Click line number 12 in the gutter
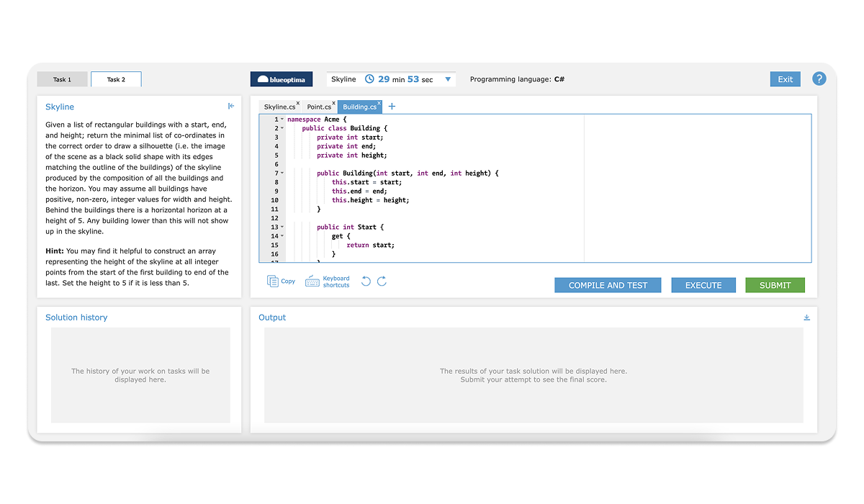Screen dimensions: 864x504 point(274,218)
